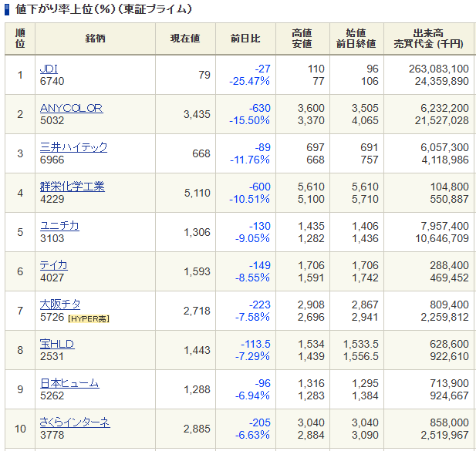Click the 前日比 column header

point(245,39)
